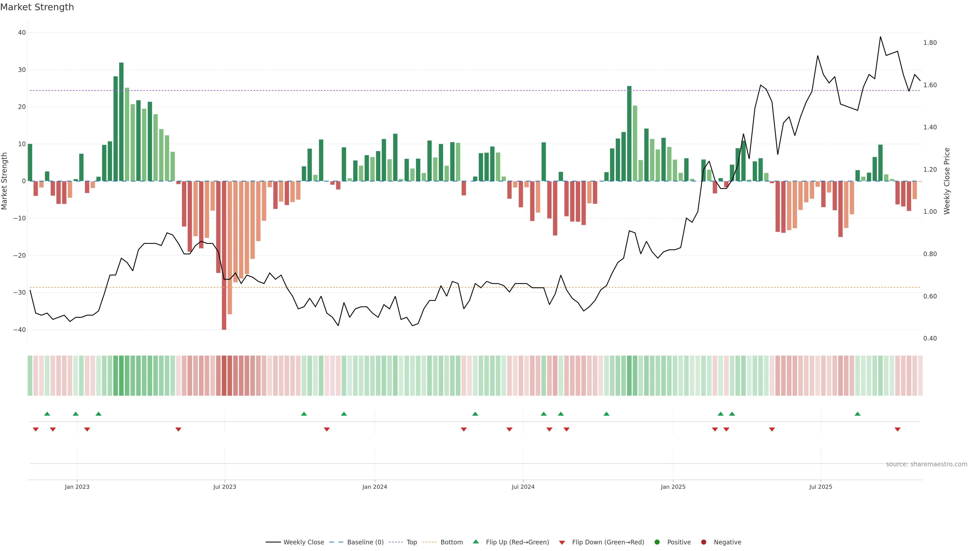The image size is (980, 551).
Task: Click the first red flip-down marker
Action: pyautogui.click(x=36, y=429)
